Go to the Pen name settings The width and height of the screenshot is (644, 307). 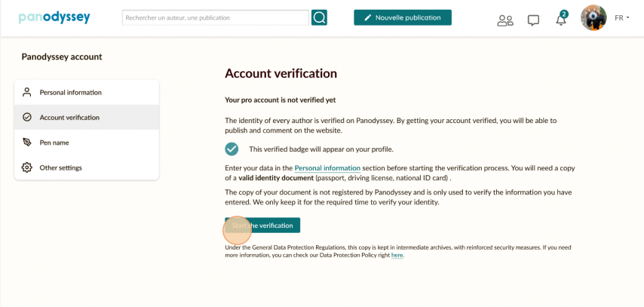point(54,142)
